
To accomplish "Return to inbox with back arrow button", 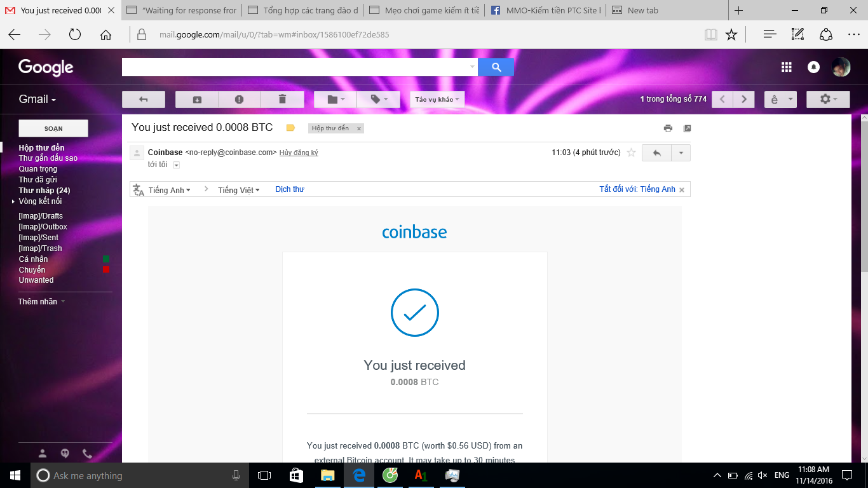I will click(x=144, y=99).
